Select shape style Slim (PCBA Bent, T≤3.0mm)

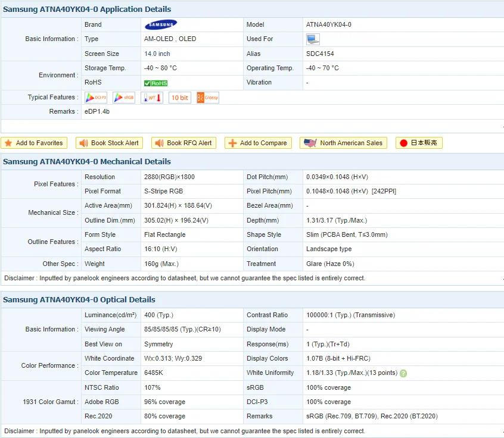tap(347, 234)
